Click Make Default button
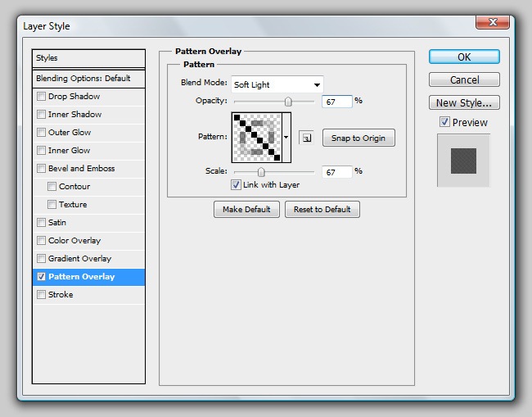The image size is (532, 417). click(246, 210)
